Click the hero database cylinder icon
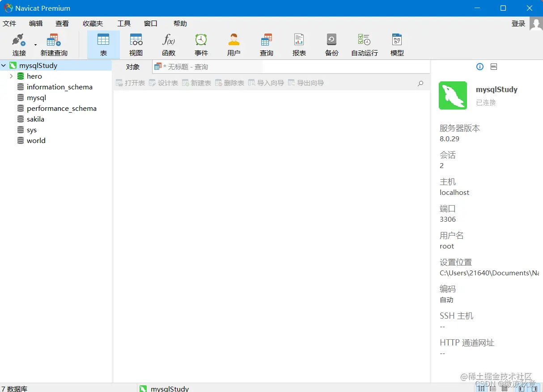Viewport: 543px width, 392px height. click(x=21, y=76)
